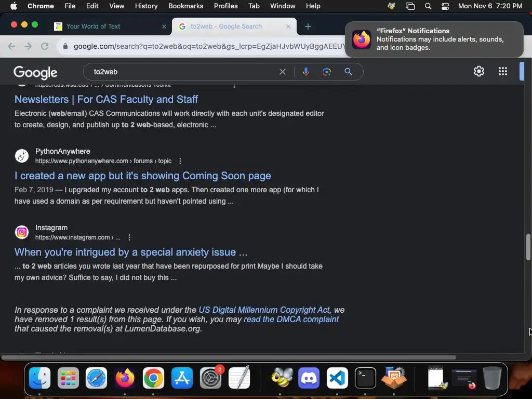532x399 pixels.
Task: Reload the current page
Action: (x=45, y=46)
